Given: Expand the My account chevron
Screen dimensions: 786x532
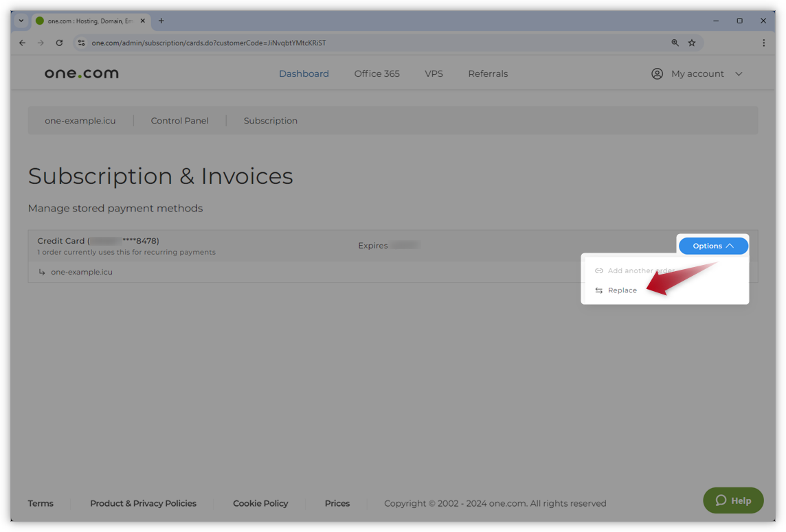Looking at the screenshot, I should pyautogui.click(x=739, y=74).
